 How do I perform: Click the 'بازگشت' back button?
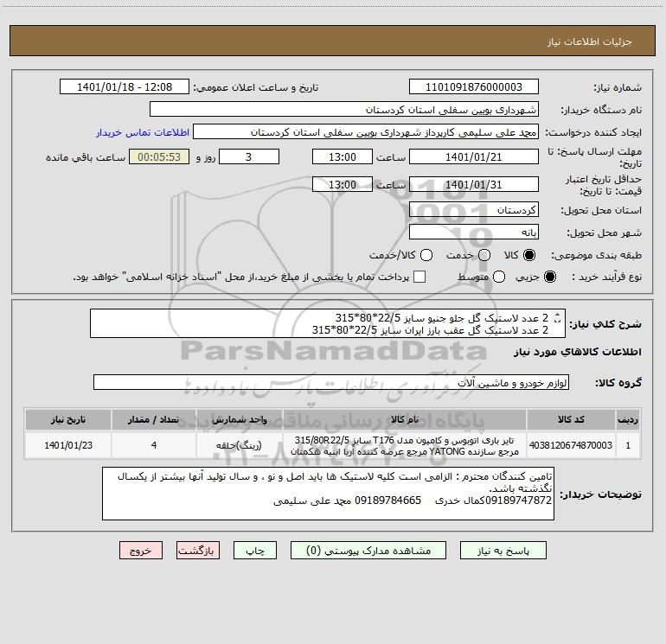[x=198, y=550]
